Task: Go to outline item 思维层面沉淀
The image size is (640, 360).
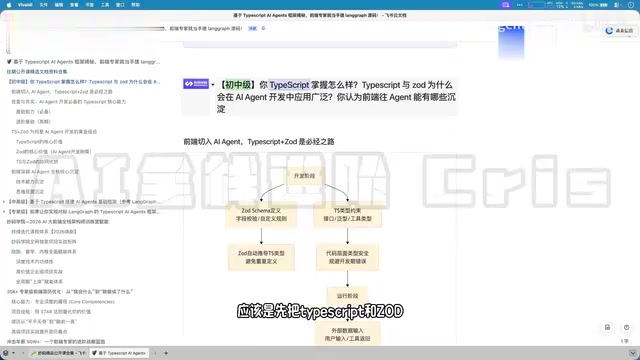Action: (x=30, y=191)
